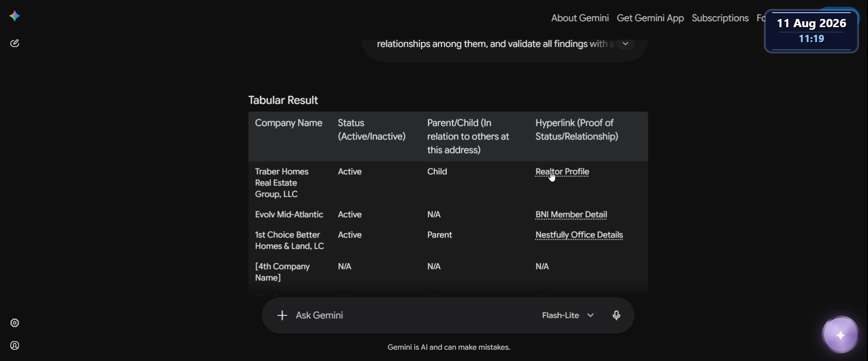Open the Nestfully Office Details link
The image size is (868, 361).
click(579, 235)
